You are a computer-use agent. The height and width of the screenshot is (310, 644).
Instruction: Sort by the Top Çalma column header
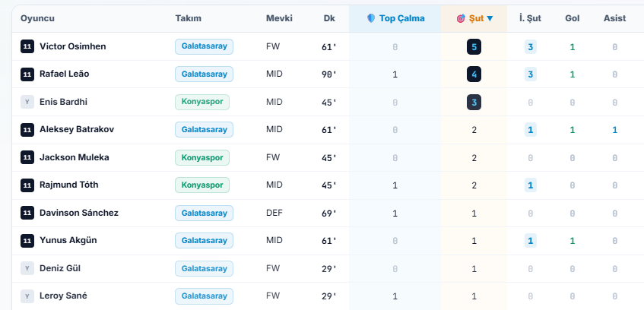[395, 18]
